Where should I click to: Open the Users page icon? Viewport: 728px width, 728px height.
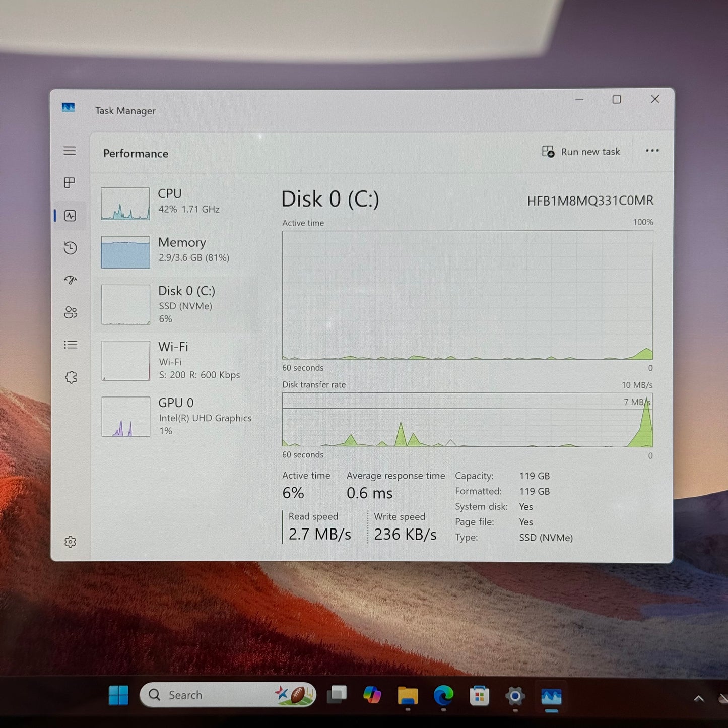point(71,312)
